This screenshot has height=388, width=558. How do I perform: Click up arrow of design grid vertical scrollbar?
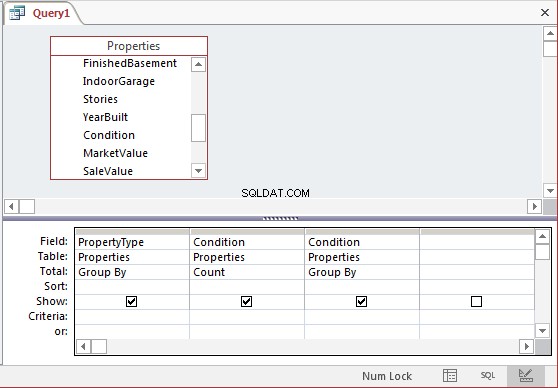click(x=542, y=236)
